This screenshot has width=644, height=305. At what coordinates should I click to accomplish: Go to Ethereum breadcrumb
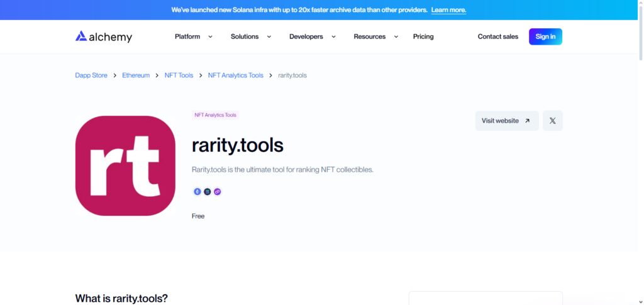pyautogui.click(x=136, y=75)
